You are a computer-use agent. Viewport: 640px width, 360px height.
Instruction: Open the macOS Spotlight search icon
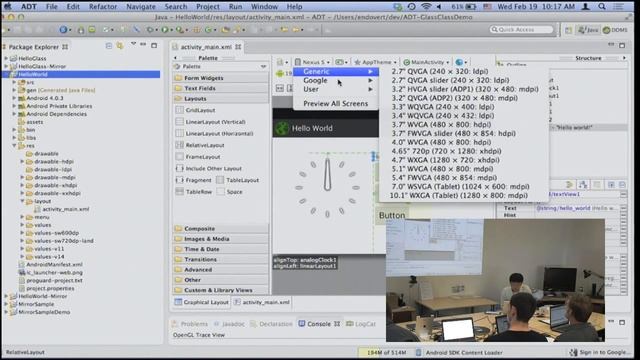tap(602, 7)
